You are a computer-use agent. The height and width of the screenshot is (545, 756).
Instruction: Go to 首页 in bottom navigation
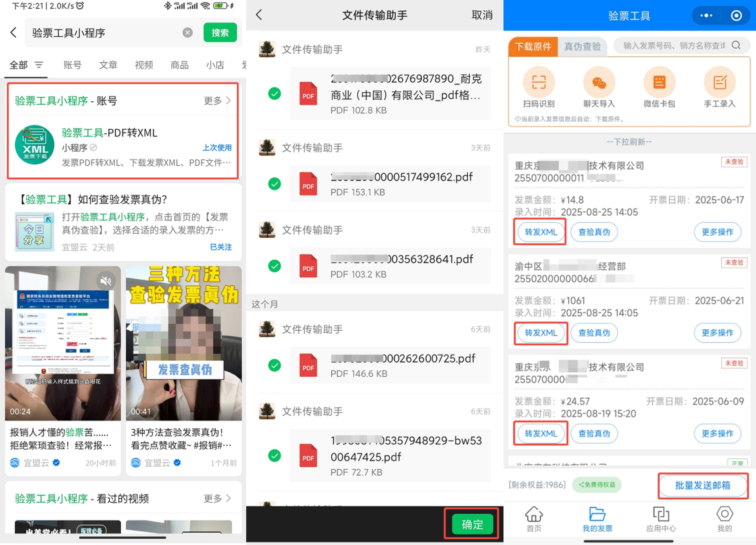point(534,519)
